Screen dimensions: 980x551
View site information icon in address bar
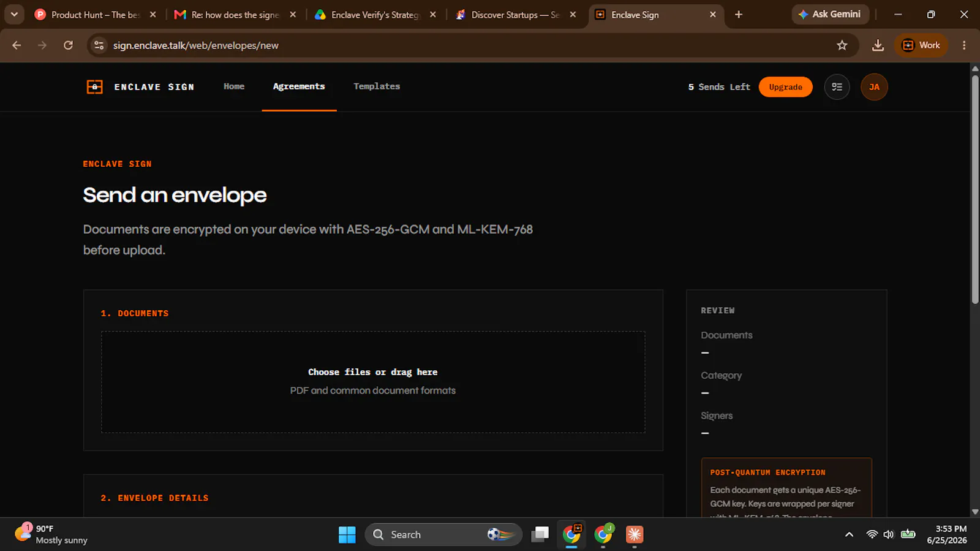click(99, 45)
